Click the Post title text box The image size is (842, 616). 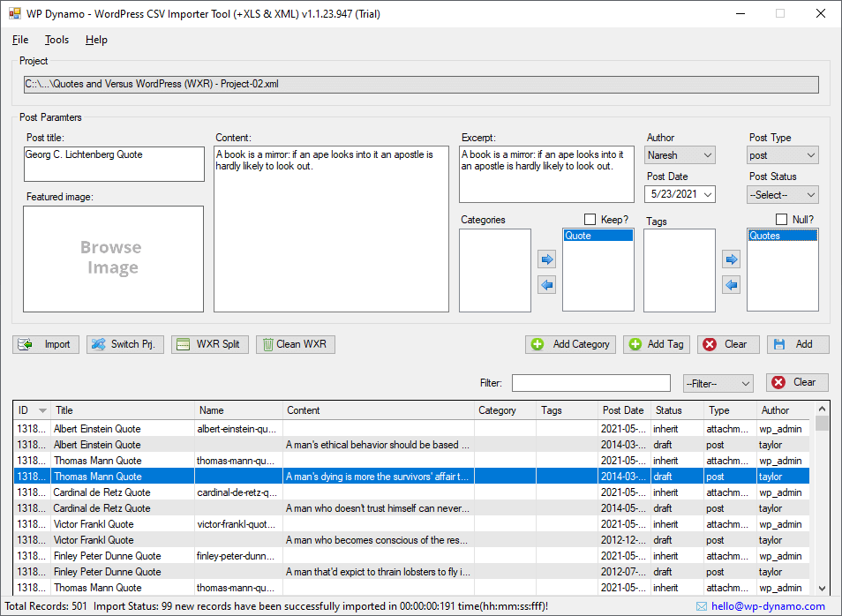pos(114,164)
